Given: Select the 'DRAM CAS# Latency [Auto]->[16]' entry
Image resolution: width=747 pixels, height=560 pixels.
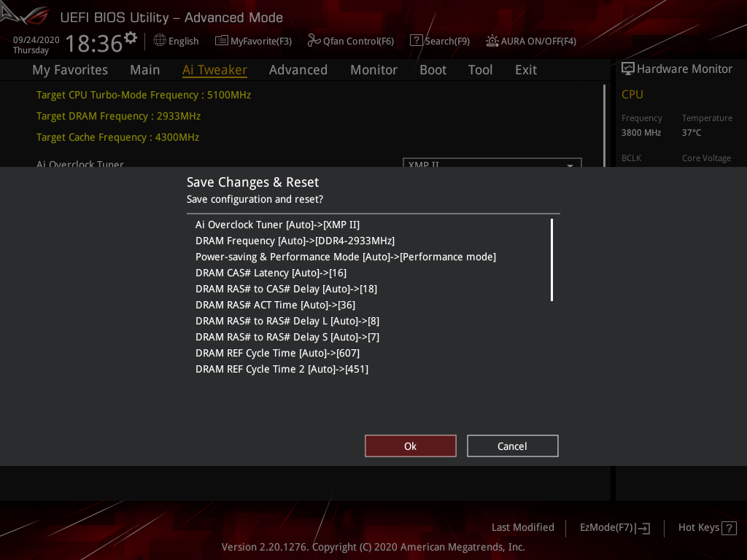Looking at the screenshot, I should tap(271, 273).
